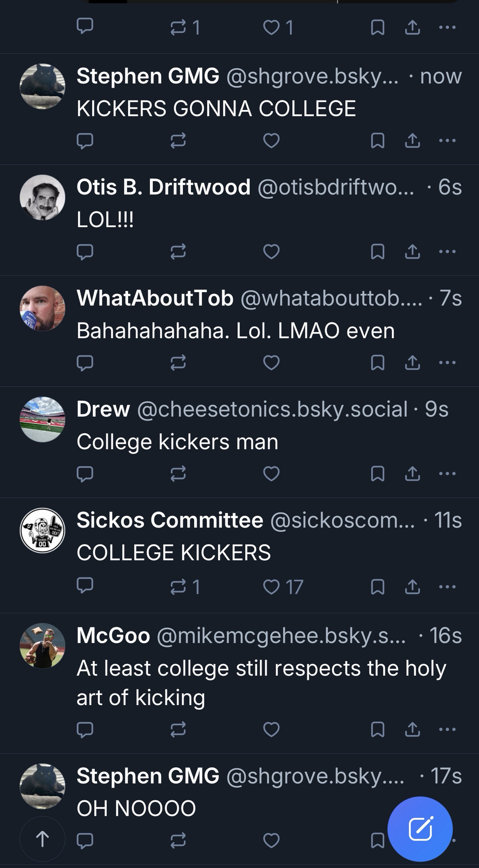Repost Drew's "College kickers man" post
Screen dimensions: 479x868
(178, 473)
